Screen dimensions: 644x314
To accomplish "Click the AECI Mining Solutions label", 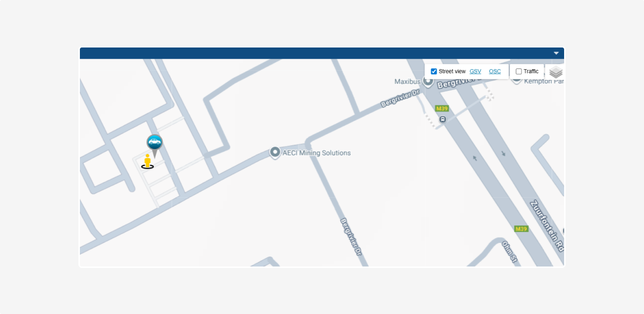I will pos(317,153).
